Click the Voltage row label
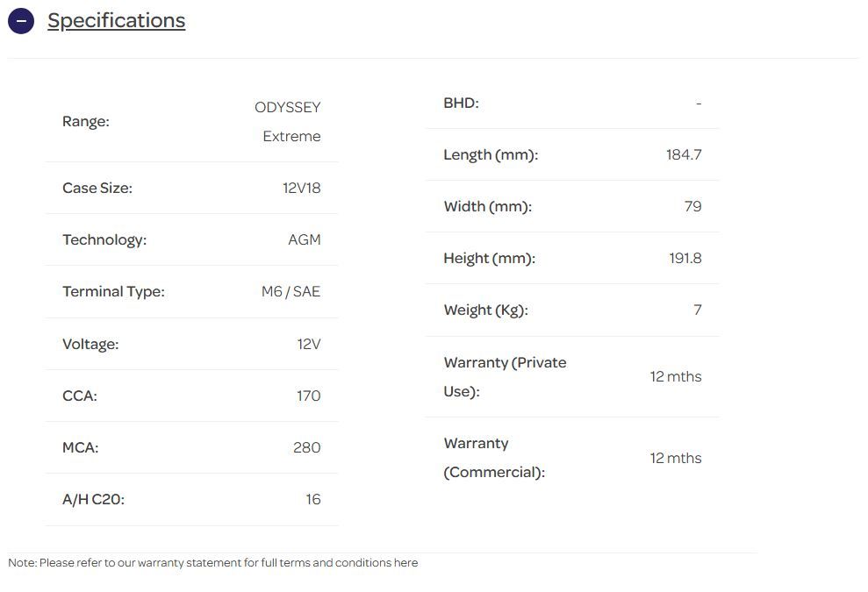This screenshot has width=868, height=592. [90, 344]
